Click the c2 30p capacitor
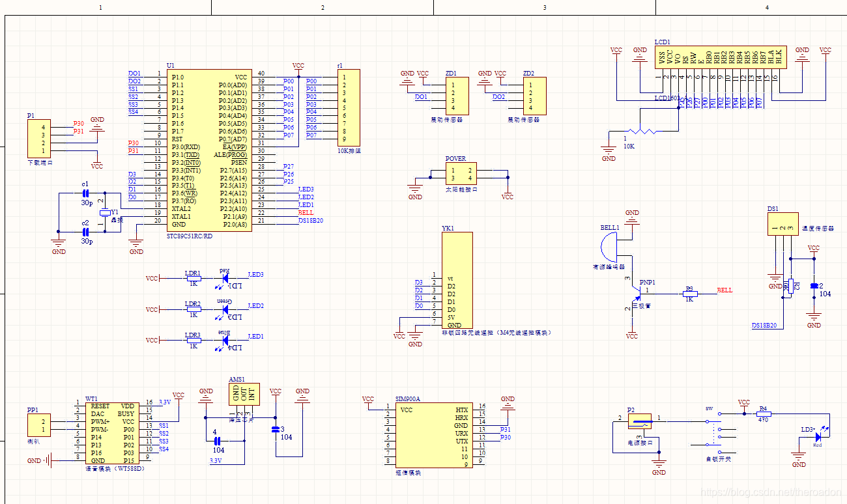 85,231
